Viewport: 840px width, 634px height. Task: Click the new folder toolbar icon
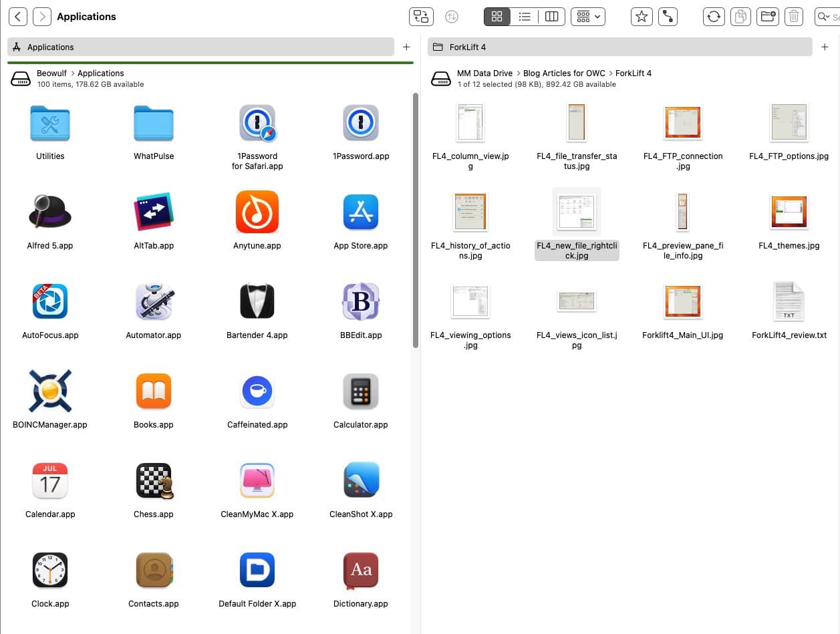pos(768,17)
